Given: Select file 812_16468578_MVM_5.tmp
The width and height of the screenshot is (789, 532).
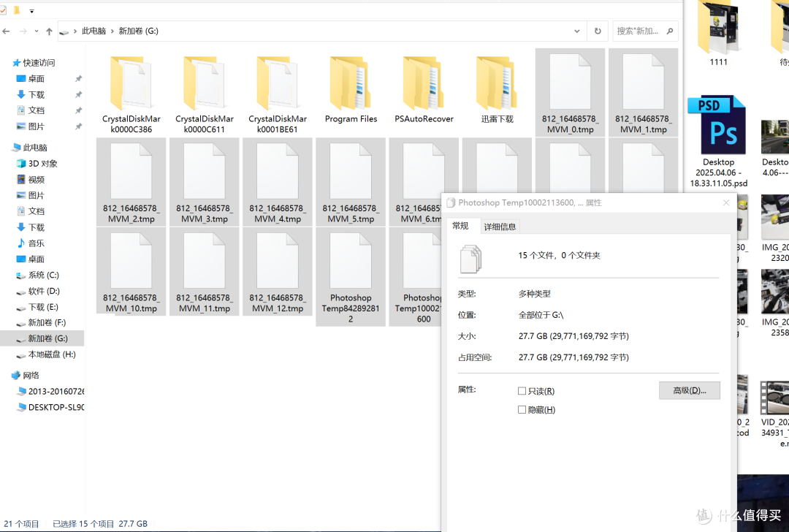Looking at the screenshot, I should [351, 182].
